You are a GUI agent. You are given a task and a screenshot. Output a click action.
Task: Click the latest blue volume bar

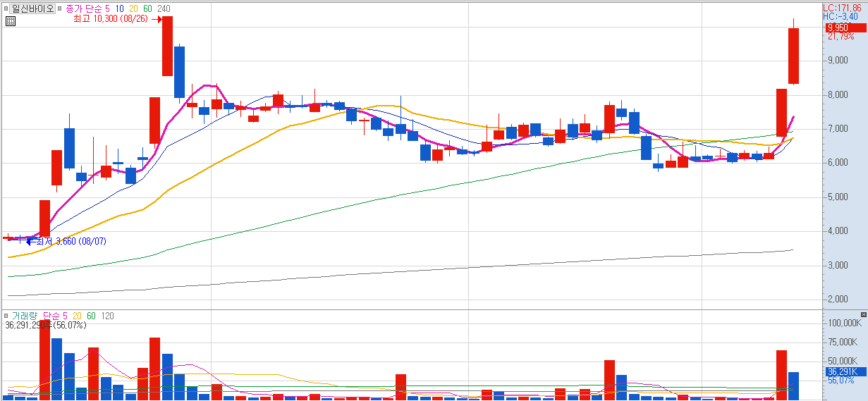pyautogui.click(x=793, y=385)
